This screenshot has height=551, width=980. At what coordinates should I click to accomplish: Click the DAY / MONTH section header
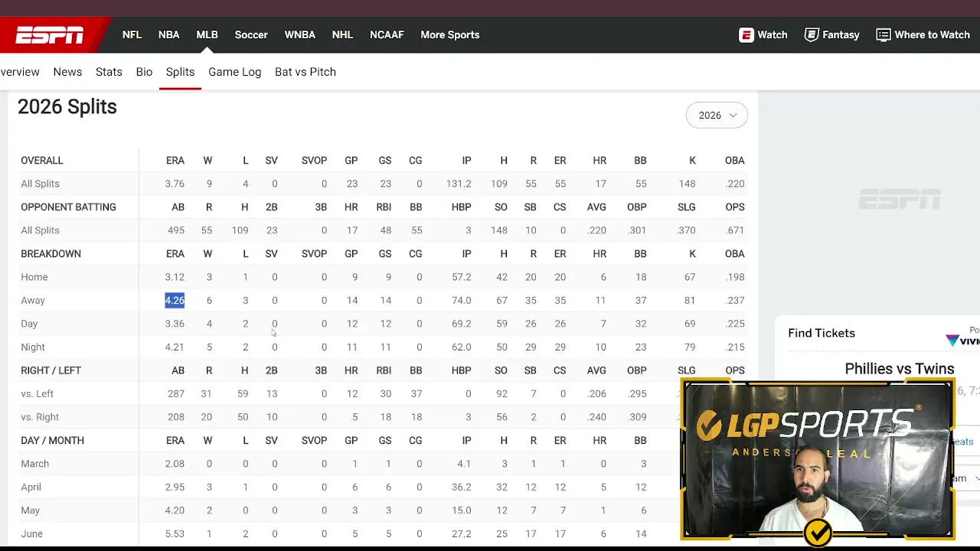[52, 441]
